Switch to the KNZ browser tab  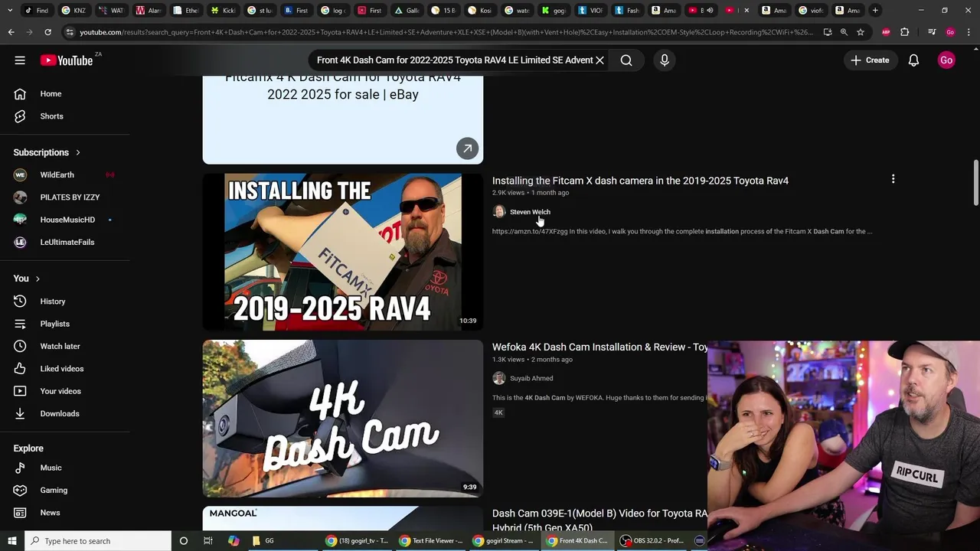(73, 11)
